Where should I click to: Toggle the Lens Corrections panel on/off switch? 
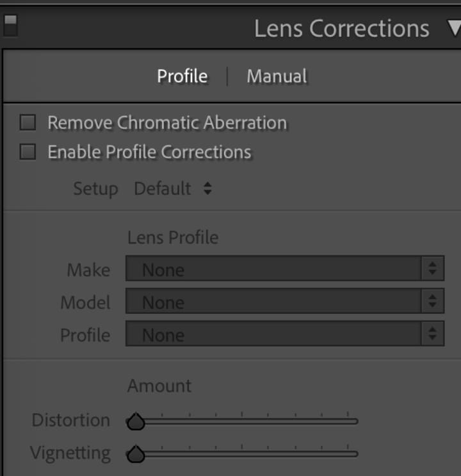pos(10,26)
